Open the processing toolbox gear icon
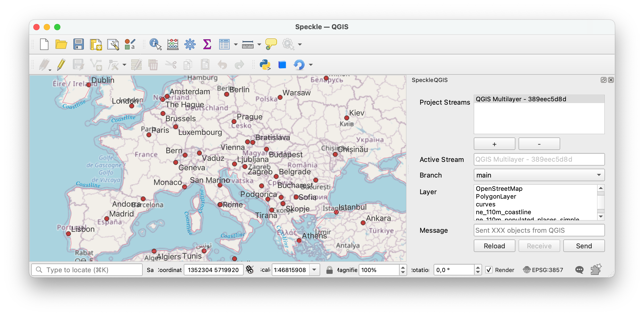The width and height of the screenshot is (644, 316). click(190, 44)
